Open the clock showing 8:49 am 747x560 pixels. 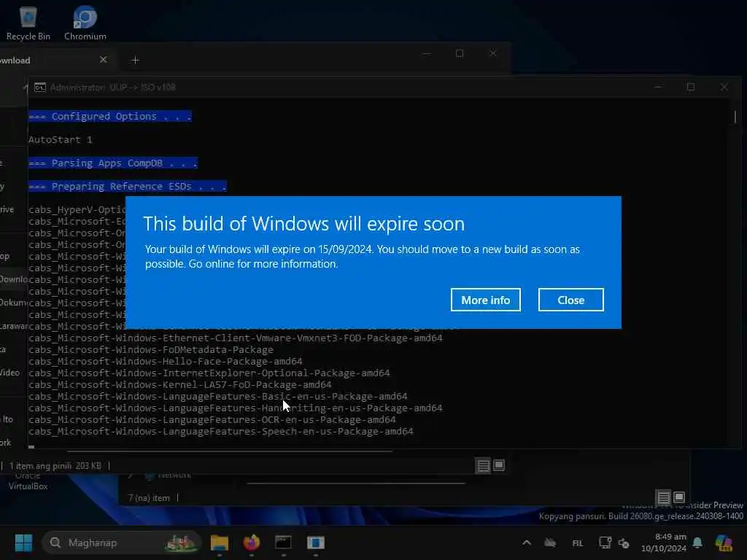click(664, 542)
